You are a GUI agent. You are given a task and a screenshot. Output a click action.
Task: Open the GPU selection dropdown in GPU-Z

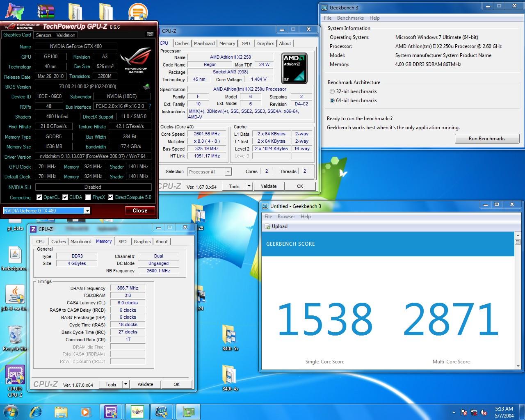click(87, 211)
